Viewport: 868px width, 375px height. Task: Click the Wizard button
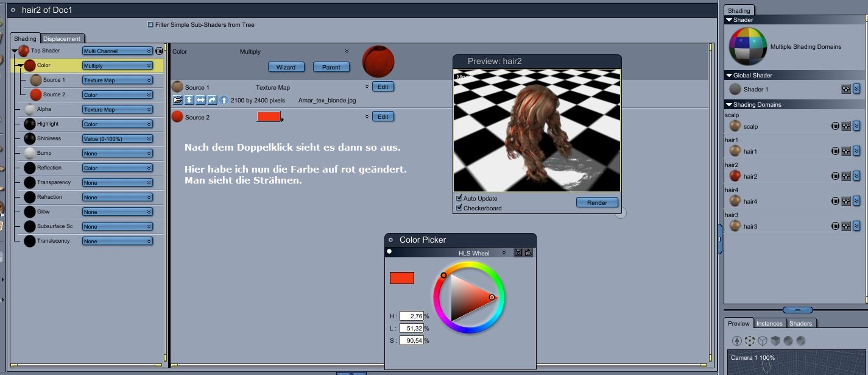pyautogui.click(x=286, y=67)
